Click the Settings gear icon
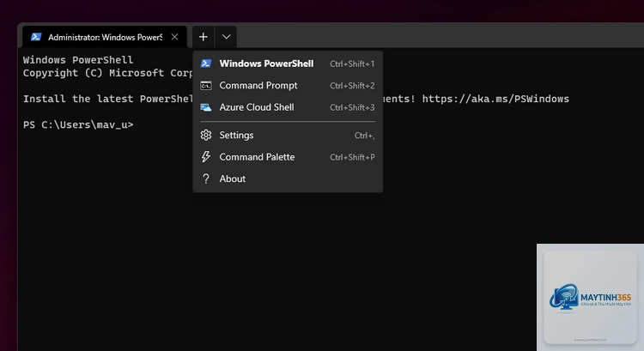 [206, 135]
